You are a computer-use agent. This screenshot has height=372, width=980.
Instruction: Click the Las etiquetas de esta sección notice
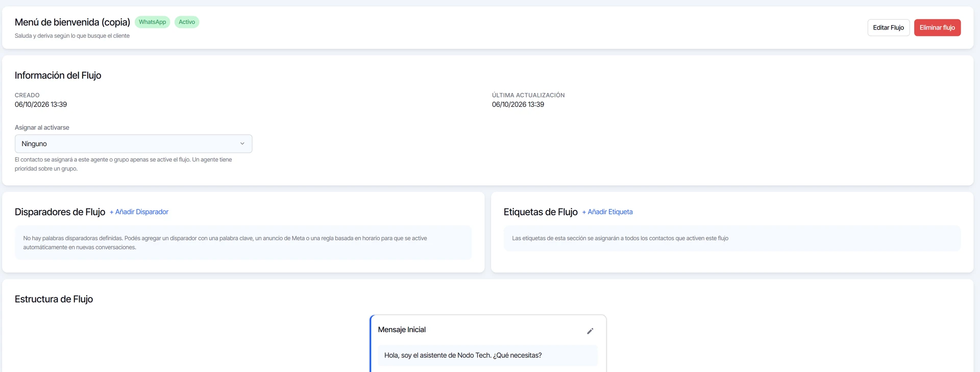[732, 238]
